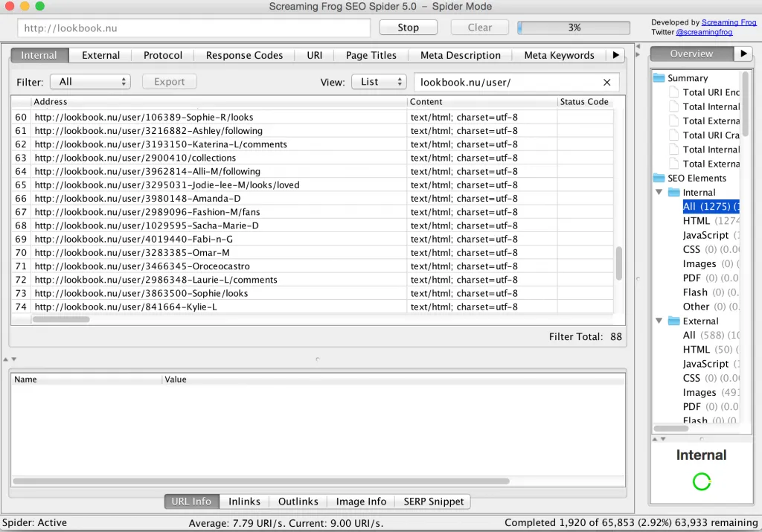The width and height of the screenshot is (762, 532).
Task: Toggle the lower pane using the small splitter arrows
Action: 10,359
